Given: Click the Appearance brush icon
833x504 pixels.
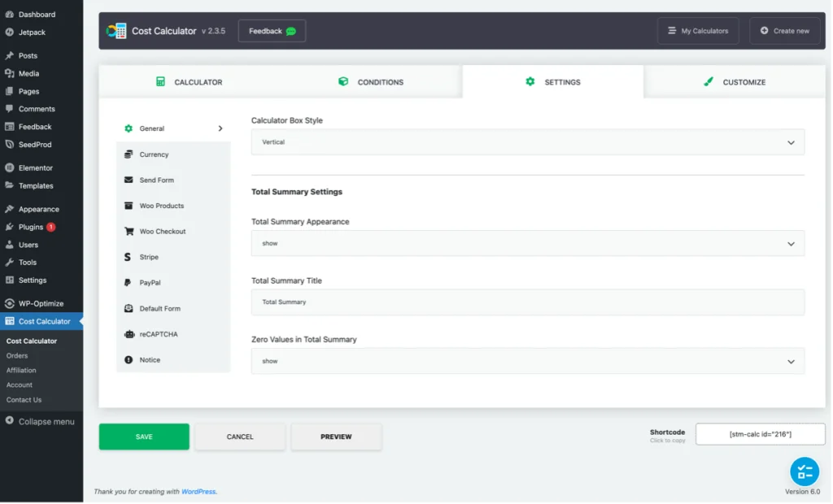Looking at the screenshot, I should (10, 209).
